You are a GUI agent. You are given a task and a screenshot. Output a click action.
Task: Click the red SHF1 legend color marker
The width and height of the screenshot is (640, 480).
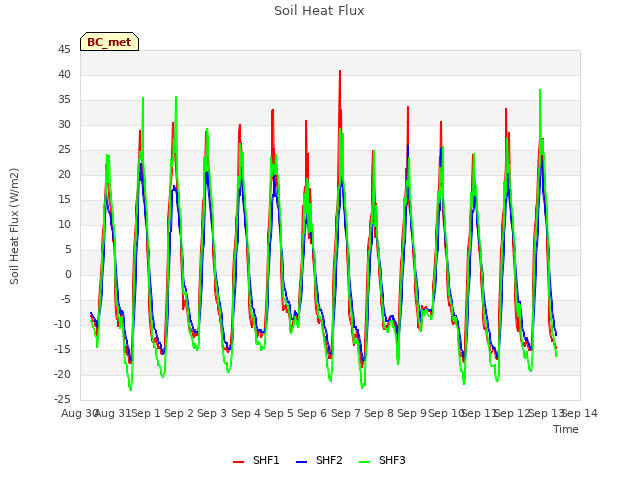[238, 462]
